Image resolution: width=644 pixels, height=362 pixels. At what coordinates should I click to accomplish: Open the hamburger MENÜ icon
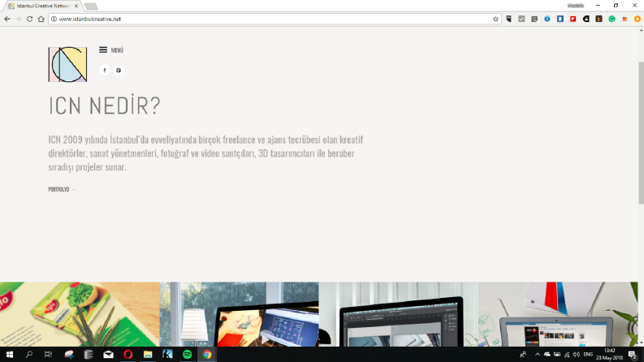tap(103, 50)
